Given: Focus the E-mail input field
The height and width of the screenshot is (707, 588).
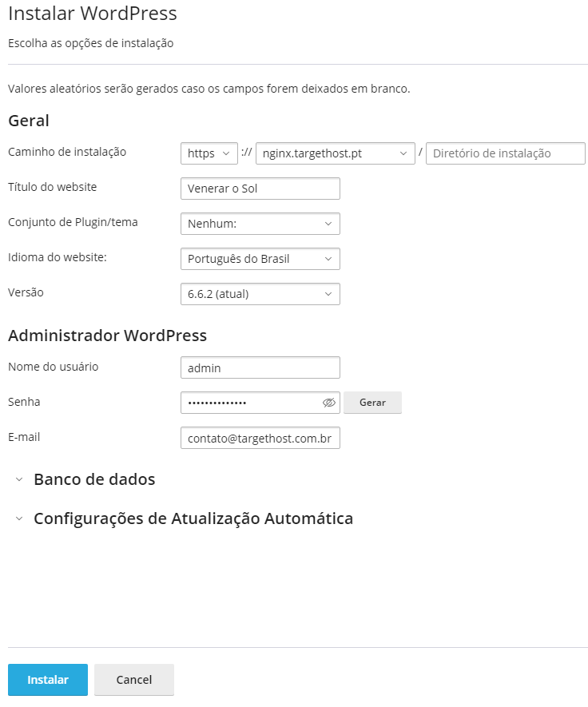Looking at the screenshot, I should click(260, 438).
